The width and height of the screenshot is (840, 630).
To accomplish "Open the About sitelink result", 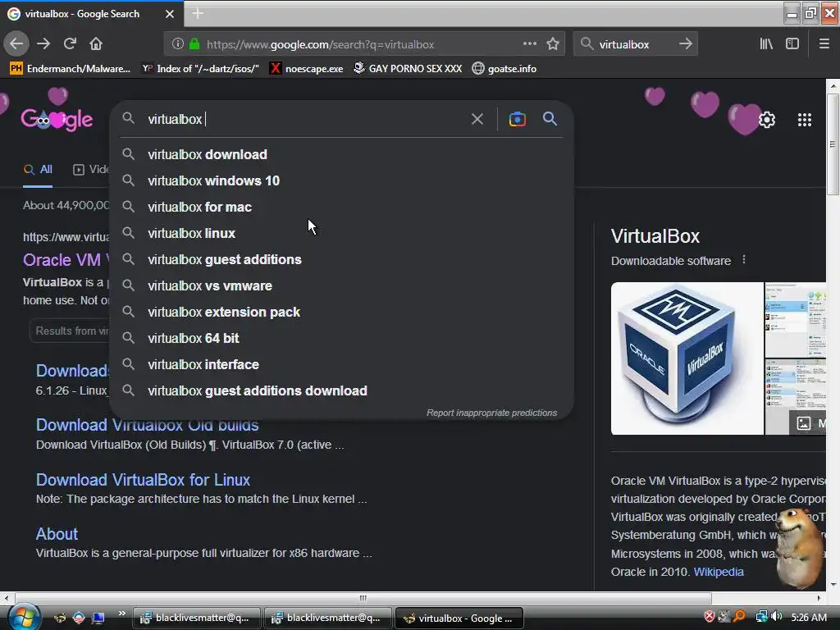I will 57,533.
